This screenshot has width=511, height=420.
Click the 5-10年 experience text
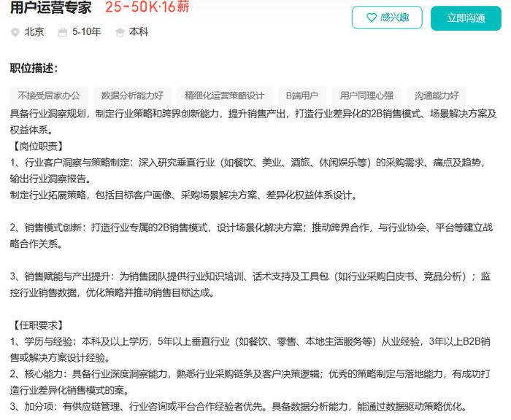87,32
